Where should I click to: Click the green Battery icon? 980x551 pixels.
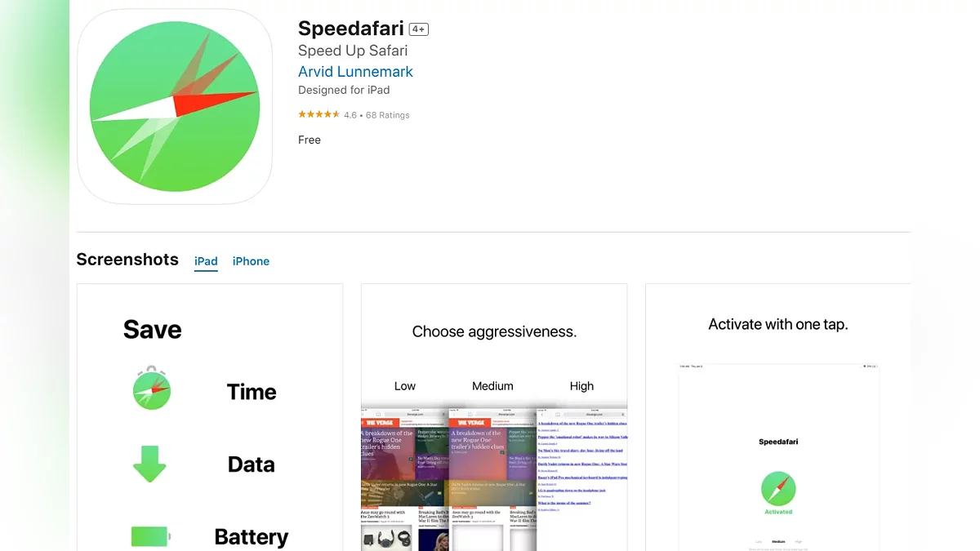point(150,536)
